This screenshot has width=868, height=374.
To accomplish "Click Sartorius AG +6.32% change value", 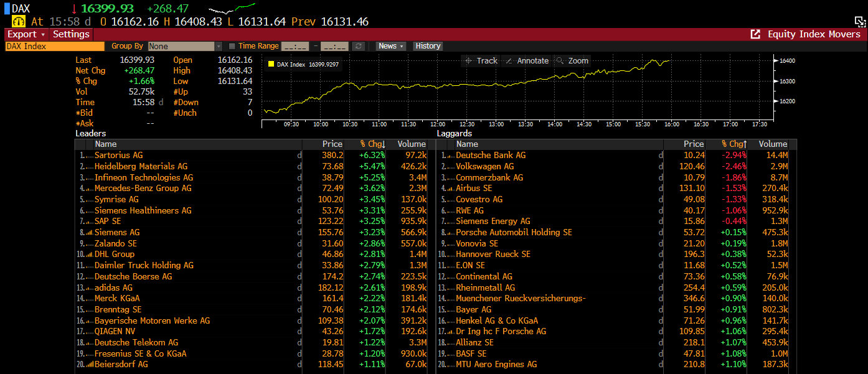I will tap(372, 155).
